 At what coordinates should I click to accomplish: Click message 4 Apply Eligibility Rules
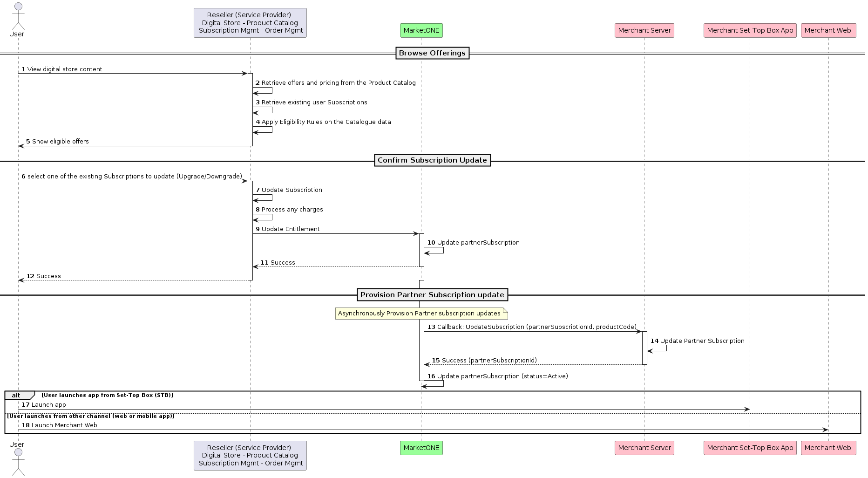(x=323, y=122)
